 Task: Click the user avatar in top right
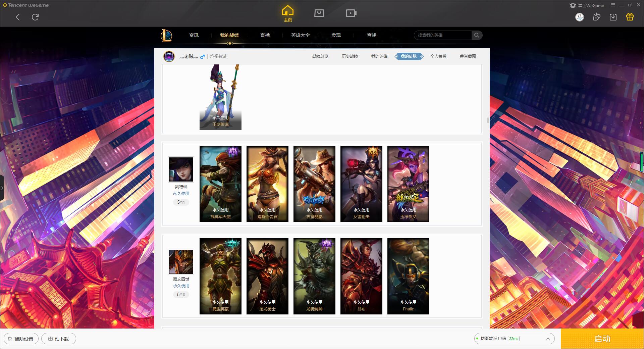point(580,17)
